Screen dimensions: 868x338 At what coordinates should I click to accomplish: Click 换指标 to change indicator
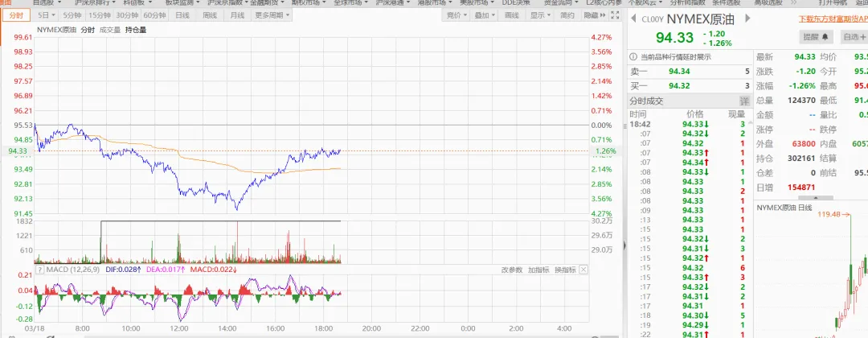click(565, 270)
